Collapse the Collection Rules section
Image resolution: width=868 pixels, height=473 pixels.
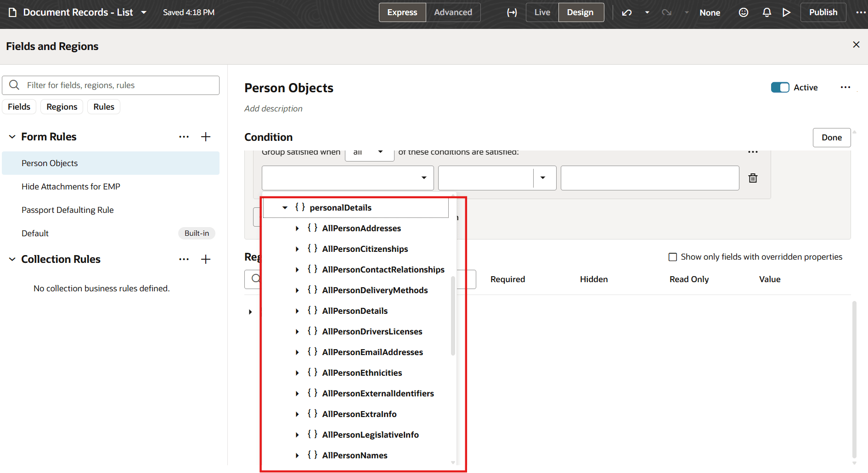[x=12, y=259]
